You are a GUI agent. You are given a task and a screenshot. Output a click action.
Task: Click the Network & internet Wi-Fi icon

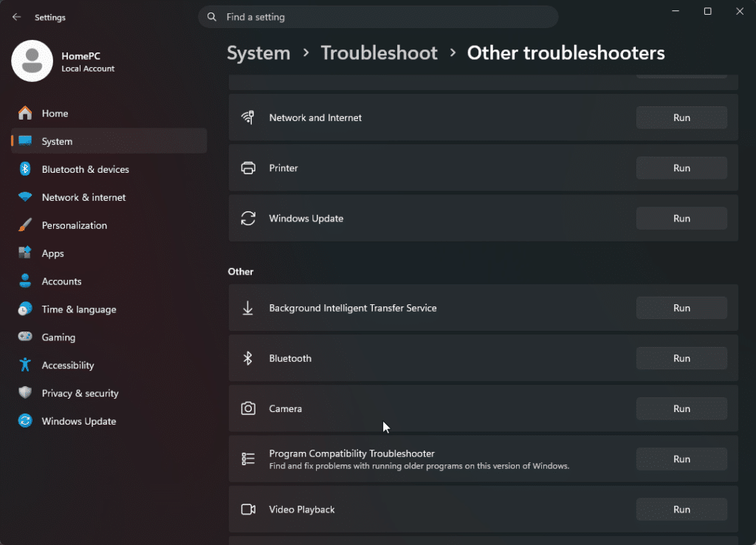(25, 196)
